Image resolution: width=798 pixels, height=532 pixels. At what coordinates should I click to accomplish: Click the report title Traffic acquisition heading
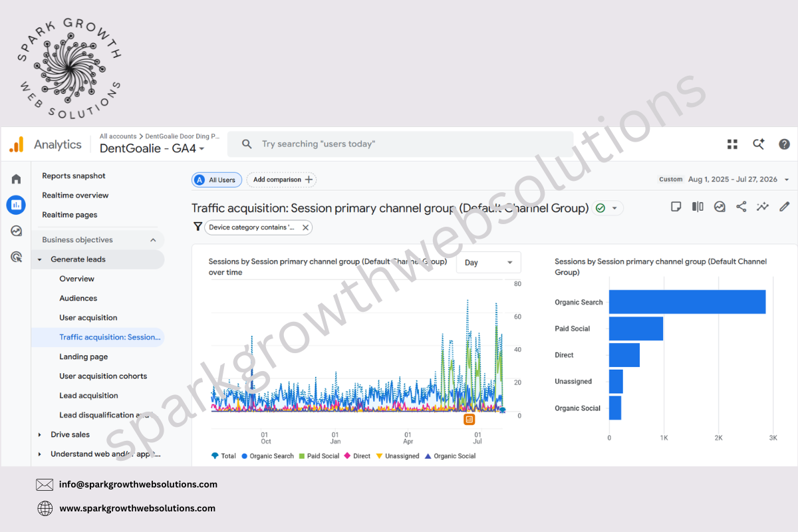[x=390, y=208]
